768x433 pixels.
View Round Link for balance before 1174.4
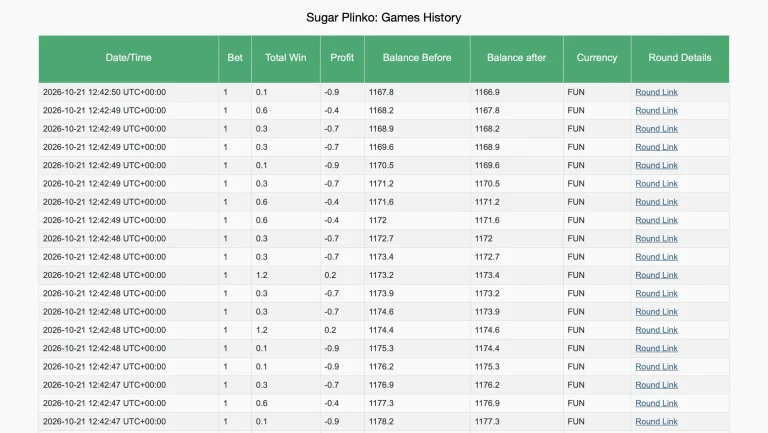pos(656,330)
